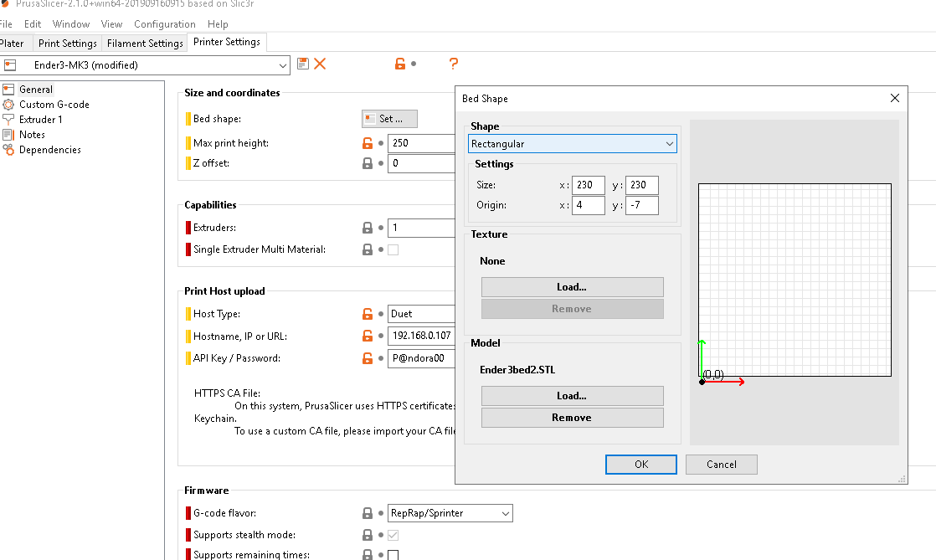The width and height of the screenshot is (936, 560).
Task: Click the API Key / Password field
Action: click(421, 358)
